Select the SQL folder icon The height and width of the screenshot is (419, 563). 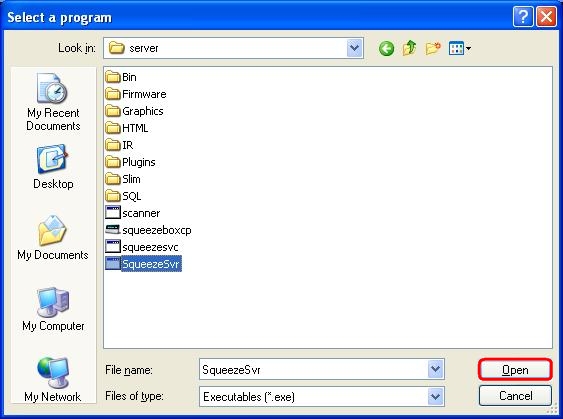tap(113, 196)
